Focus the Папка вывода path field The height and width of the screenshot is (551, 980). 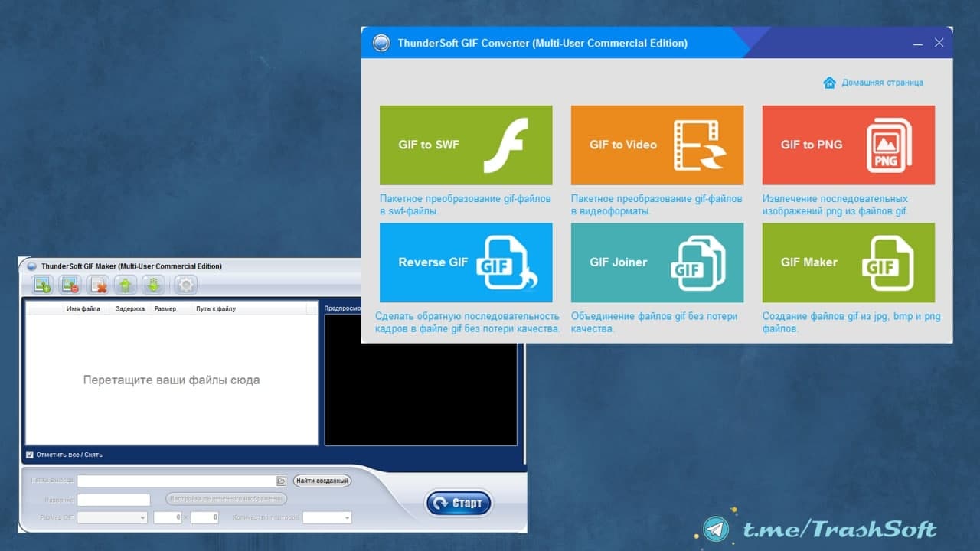coord(176,481)
